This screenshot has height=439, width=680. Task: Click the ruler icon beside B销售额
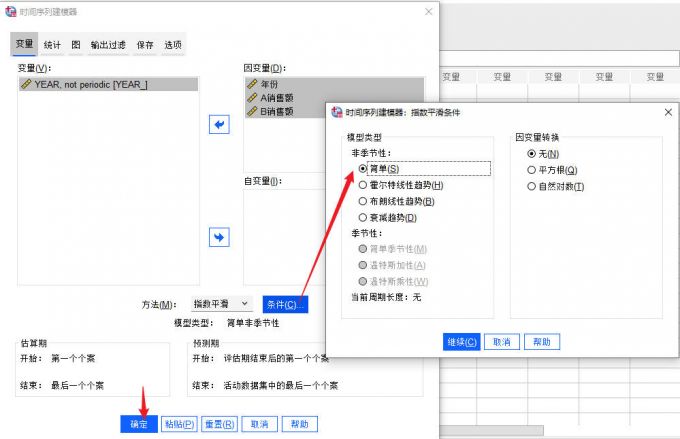[252, 111]
